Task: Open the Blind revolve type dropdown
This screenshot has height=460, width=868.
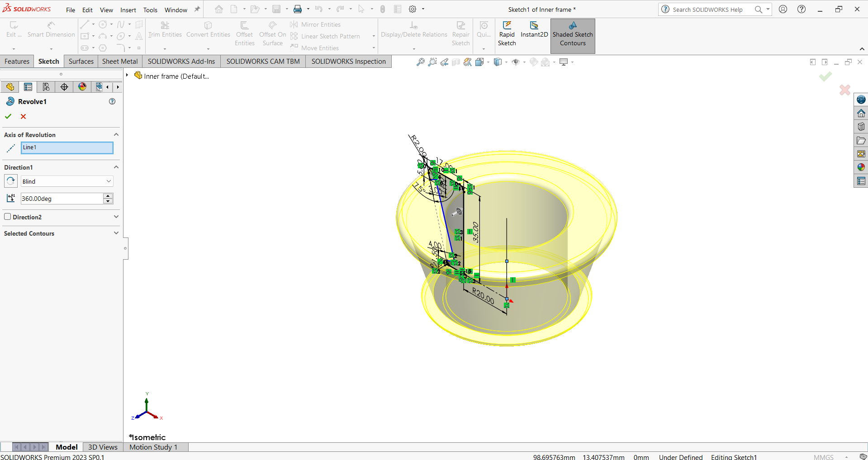Action: (67, 181)
